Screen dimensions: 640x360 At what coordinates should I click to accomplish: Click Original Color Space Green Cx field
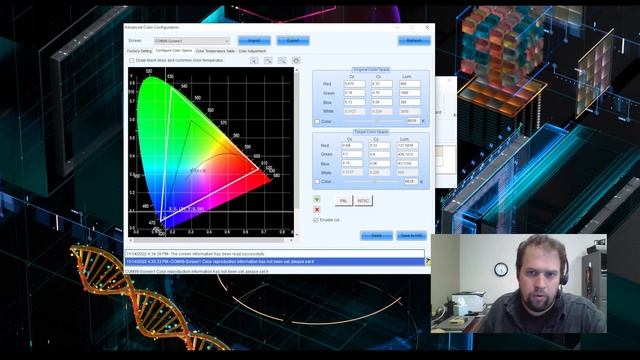coord(354,93)
